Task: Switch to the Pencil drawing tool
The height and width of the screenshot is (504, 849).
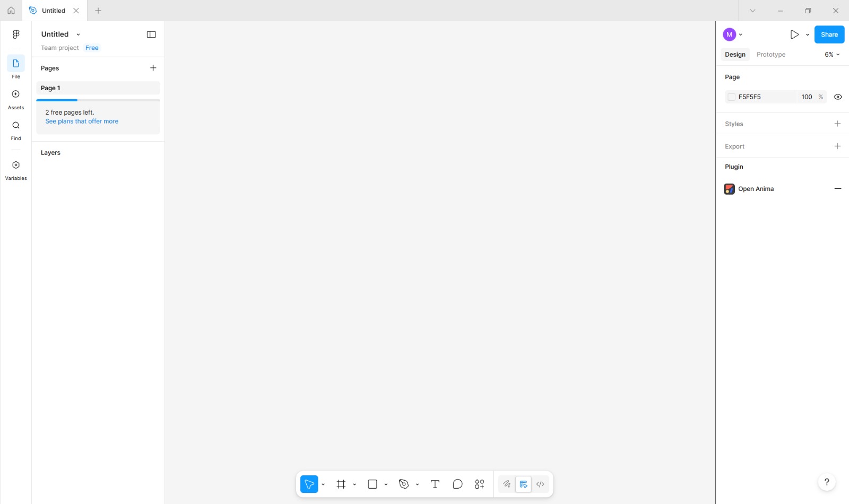Action: [x=506, y=484]
